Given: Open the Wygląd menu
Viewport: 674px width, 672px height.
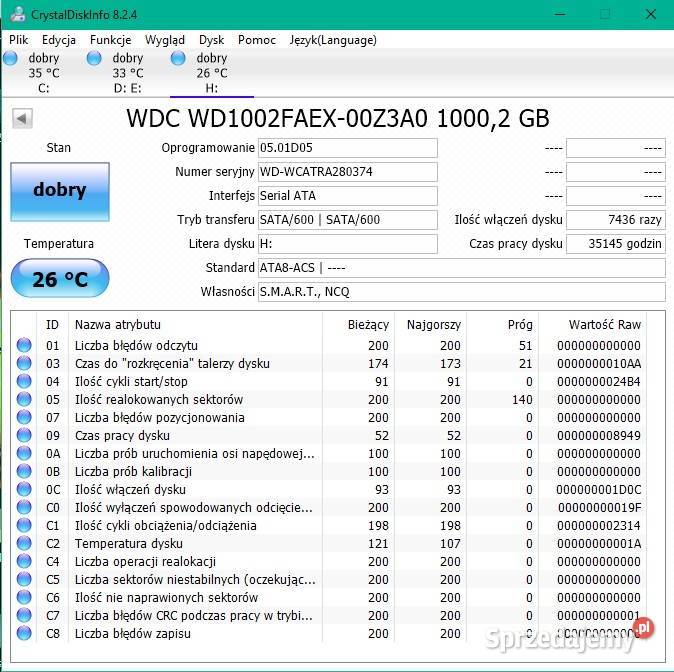Looking at the screenshot, I should (x=165, y=40).
